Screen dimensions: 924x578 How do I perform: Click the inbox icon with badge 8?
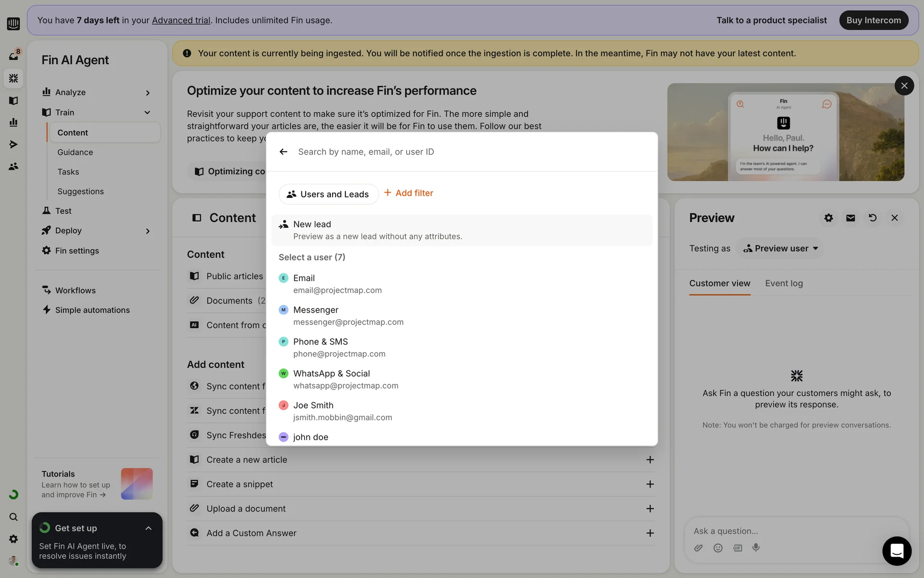pos(13,56)
